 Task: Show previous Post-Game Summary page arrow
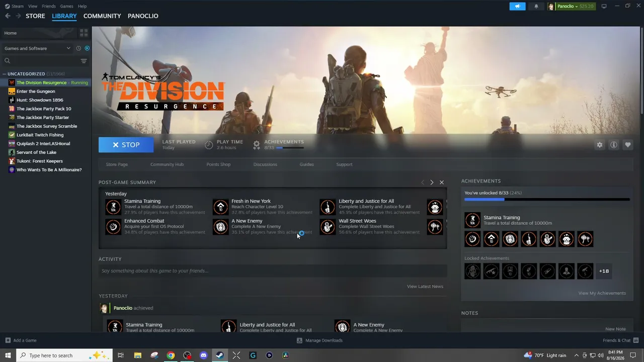(423, 182)
